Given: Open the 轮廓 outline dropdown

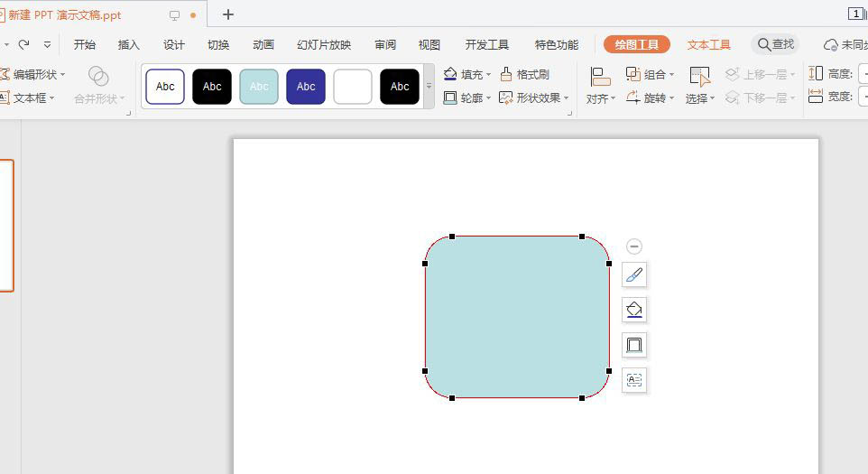Looking at the screenshot, I should 467,98.
